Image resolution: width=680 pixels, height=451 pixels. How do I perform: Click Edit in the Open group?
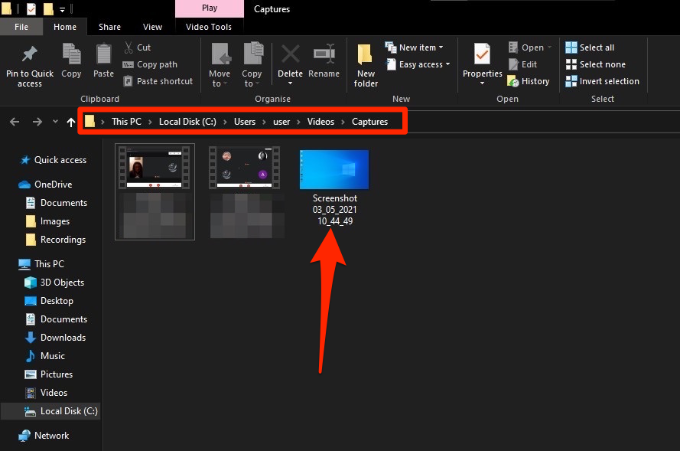click(x=523, y=64)
